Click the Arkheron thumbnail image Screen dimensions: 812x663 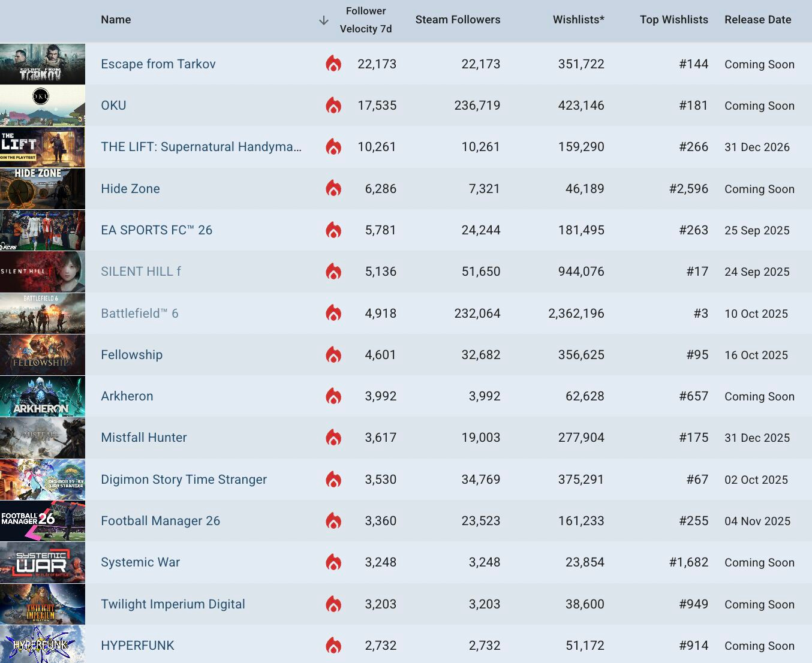click(43, 396)
